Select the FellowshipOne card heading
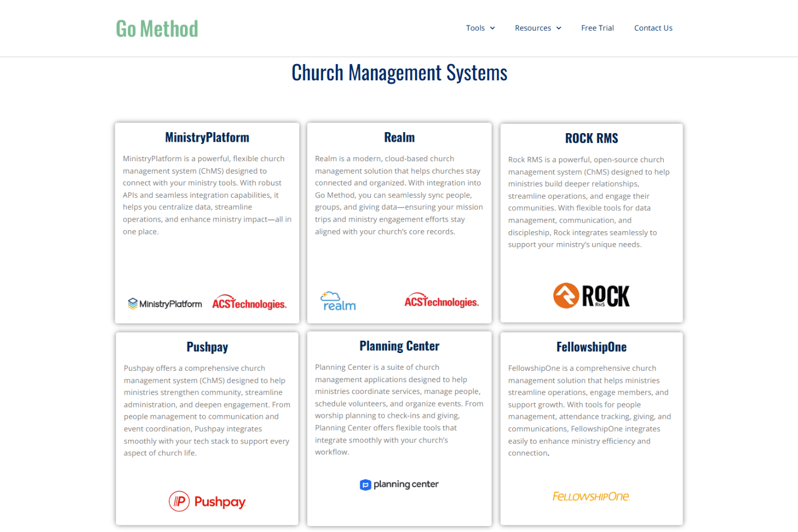The image size is (798, 532). coord(591,347)
